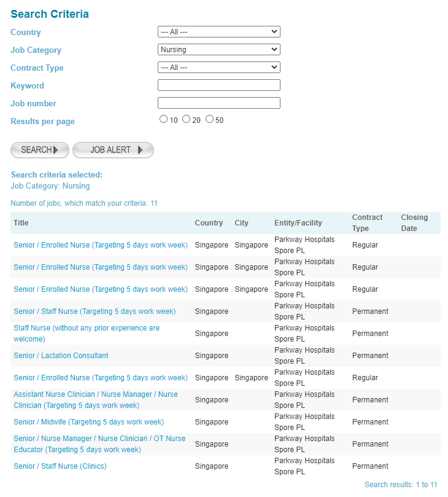The image size is (448, 497).
Task: Click the SEARCH button
Action: click(x=39, y=150)
